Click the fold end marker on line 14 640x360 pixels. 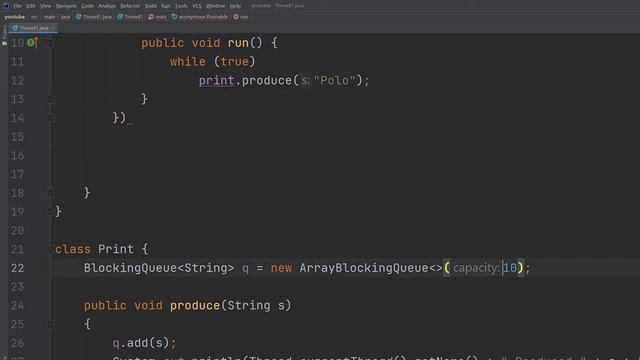[x=51, y=118]
